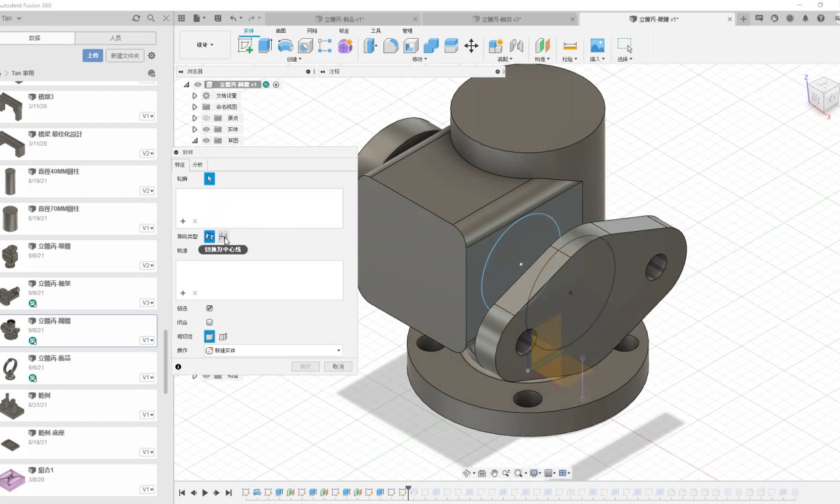Switch to the 曲面 ribbon tab
This screenshot has height=504, width=840.
(x=281, y=31)
